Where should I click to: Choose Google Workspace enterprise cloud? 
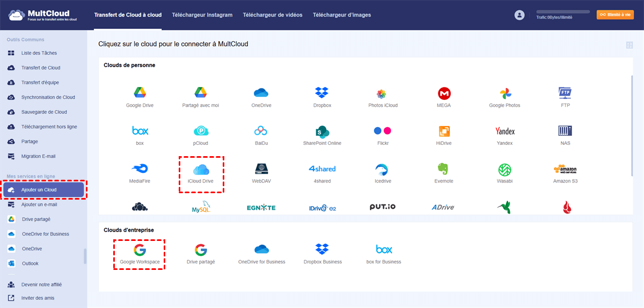coord(140,250)
